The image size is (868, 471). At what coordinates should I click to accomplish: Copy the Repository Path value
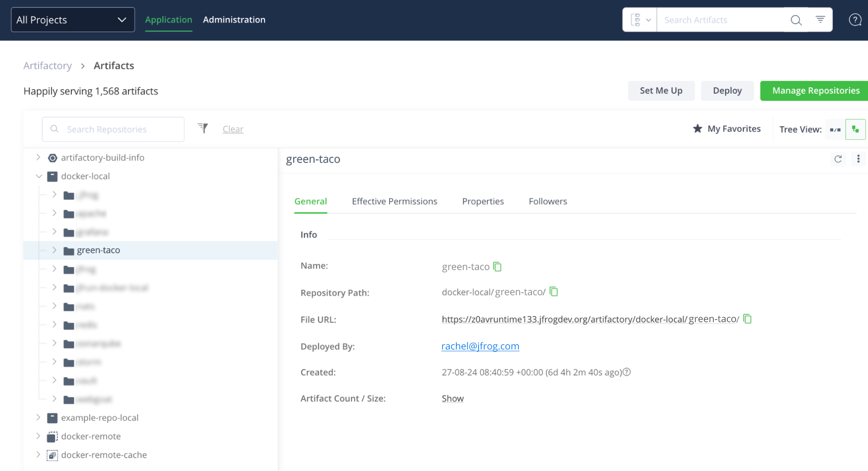(x=554, y=292)
